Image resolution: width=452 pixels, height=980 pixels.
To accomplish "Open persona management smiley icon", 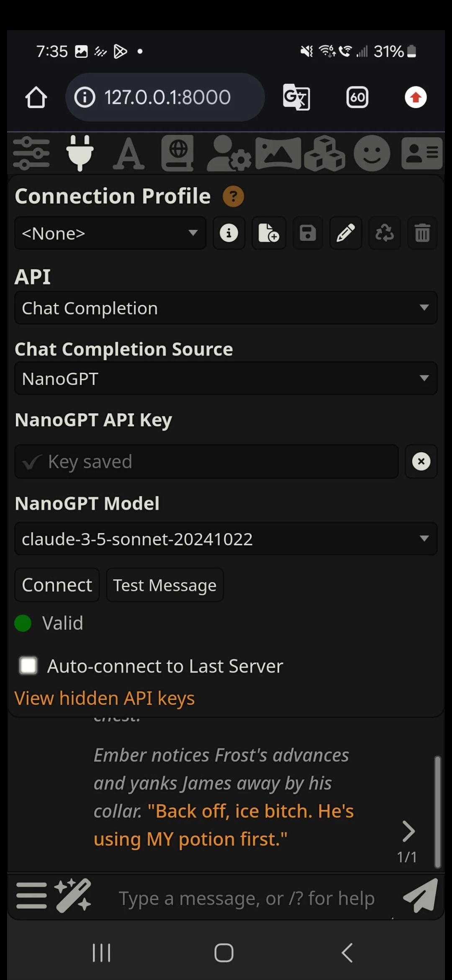I will [x=372, y=153].
